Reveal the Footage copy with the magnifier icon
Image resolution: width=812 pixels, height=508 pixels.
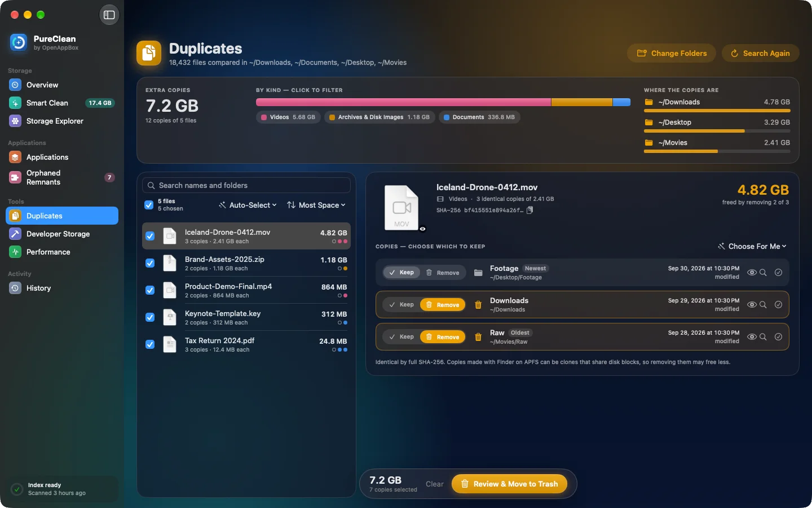[x=763, y=273]
